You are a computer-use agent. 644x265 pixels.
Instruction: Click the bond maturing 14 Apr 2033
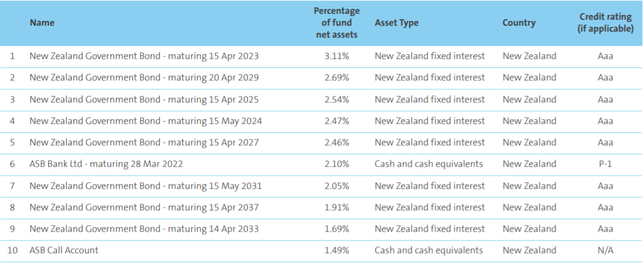[144, 229]
